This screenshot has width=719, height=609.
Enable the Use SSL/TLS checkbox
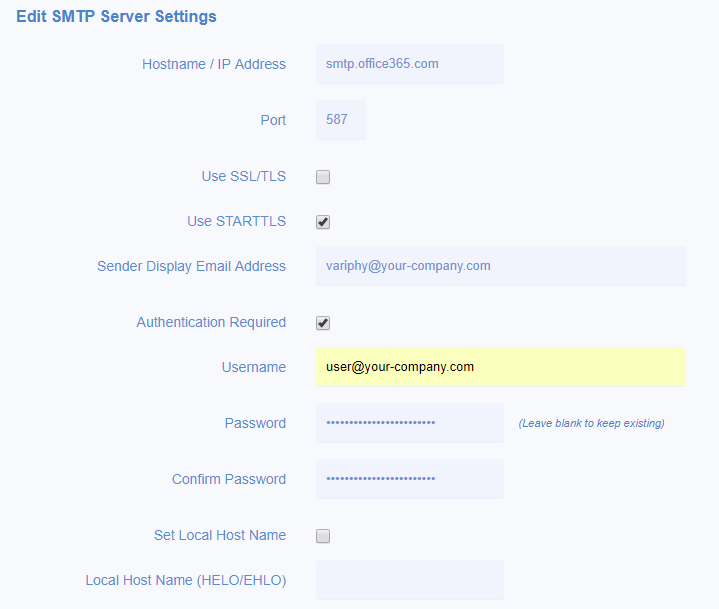pyautogui.click(x=323, y=177)
